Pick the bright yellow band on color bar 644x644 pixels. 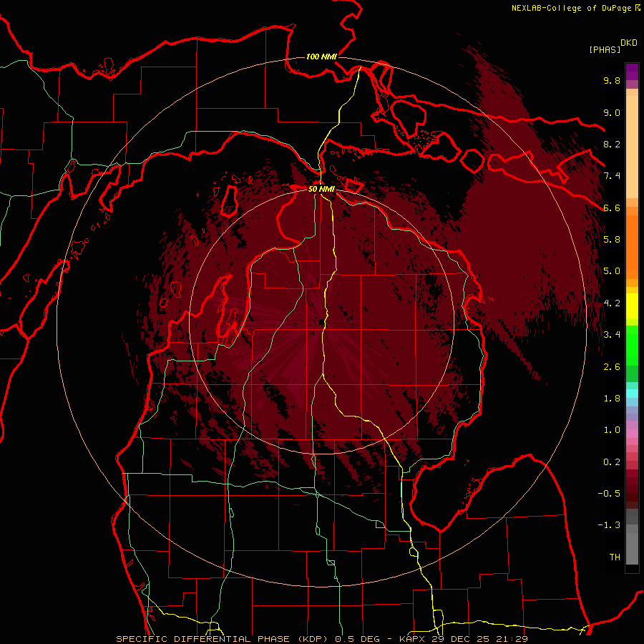point(632,306)
